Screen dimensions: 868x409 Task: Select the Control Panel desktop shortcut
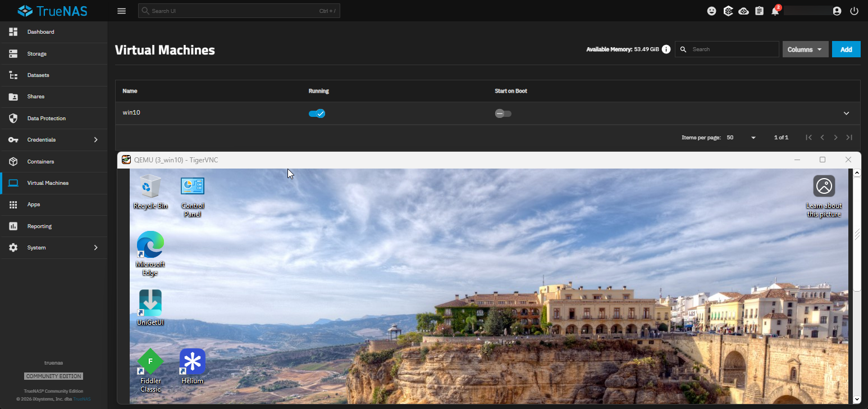[x=193, y=197]
